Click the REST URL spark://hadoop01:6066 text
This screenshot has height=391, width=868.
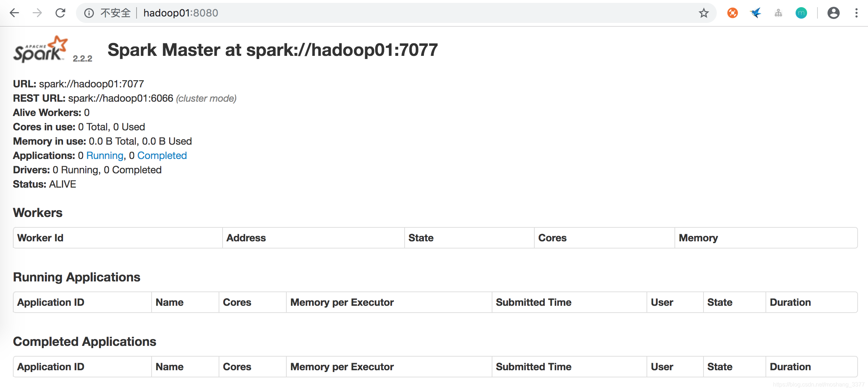point(121,98)
